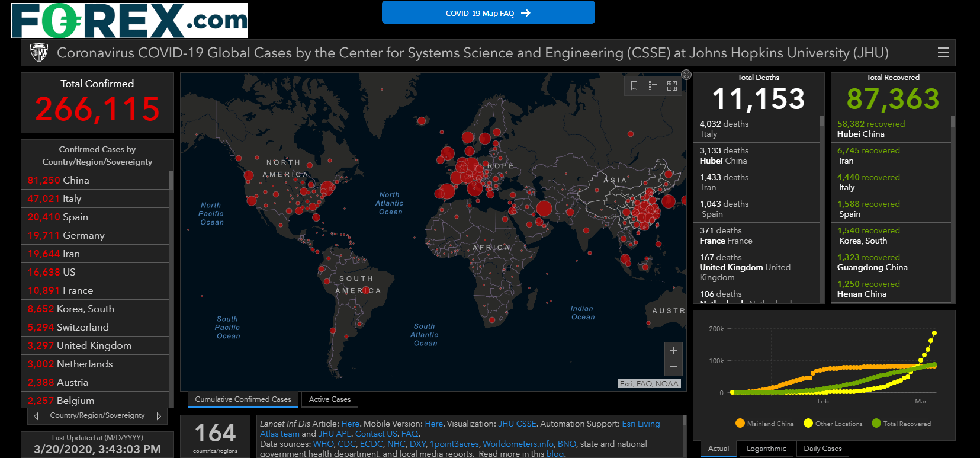Select the US row with 16,638
Screen dimensions: 980x458
95,272
